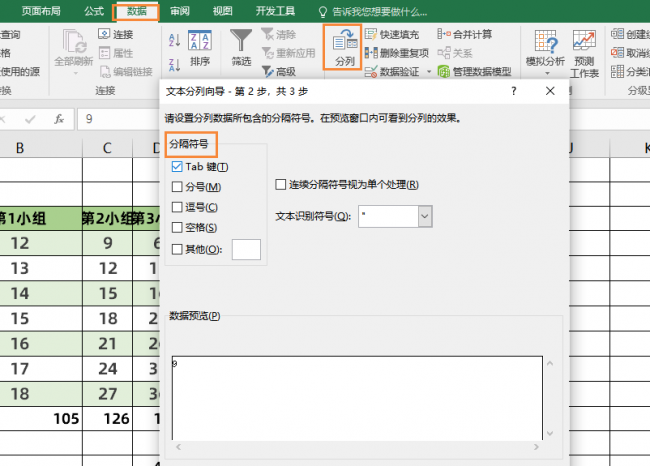Select the 第1小组 header cell
The image size is (650, 466).
(41, 218)
